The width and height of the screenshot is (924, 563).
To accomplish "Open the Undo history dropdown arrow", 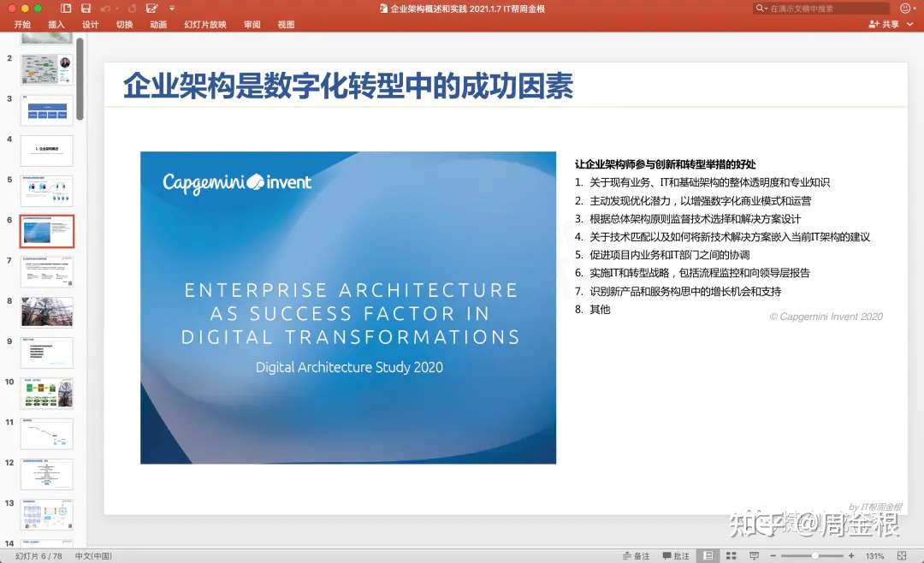I will pos(116,9).
